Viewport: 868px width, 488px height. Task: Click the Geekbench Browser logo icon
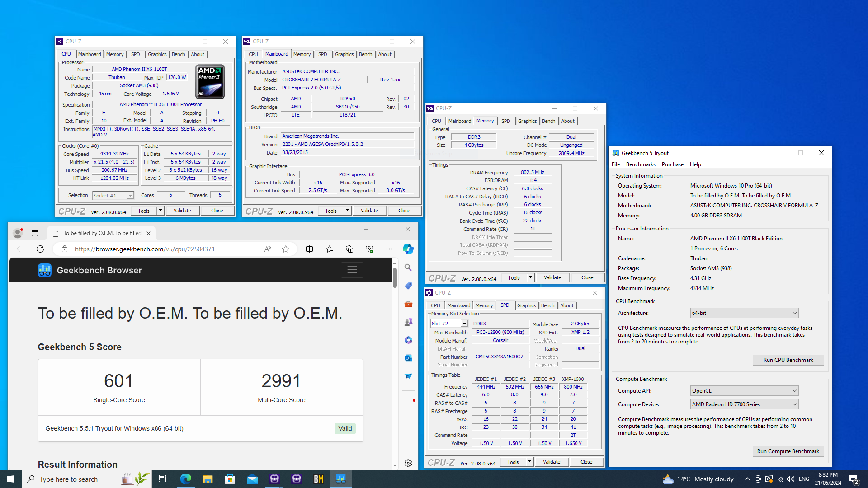pos(45,270)
